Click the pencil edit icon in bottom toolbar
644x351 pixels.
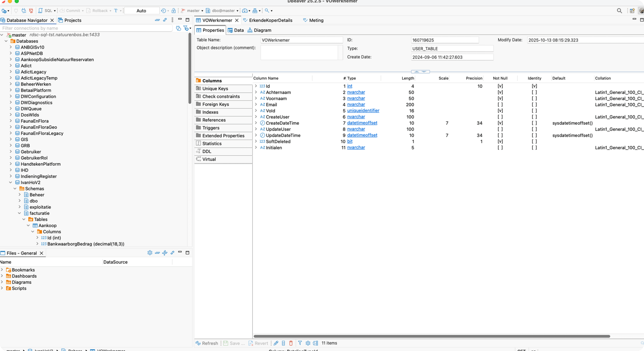click(276, 343)
